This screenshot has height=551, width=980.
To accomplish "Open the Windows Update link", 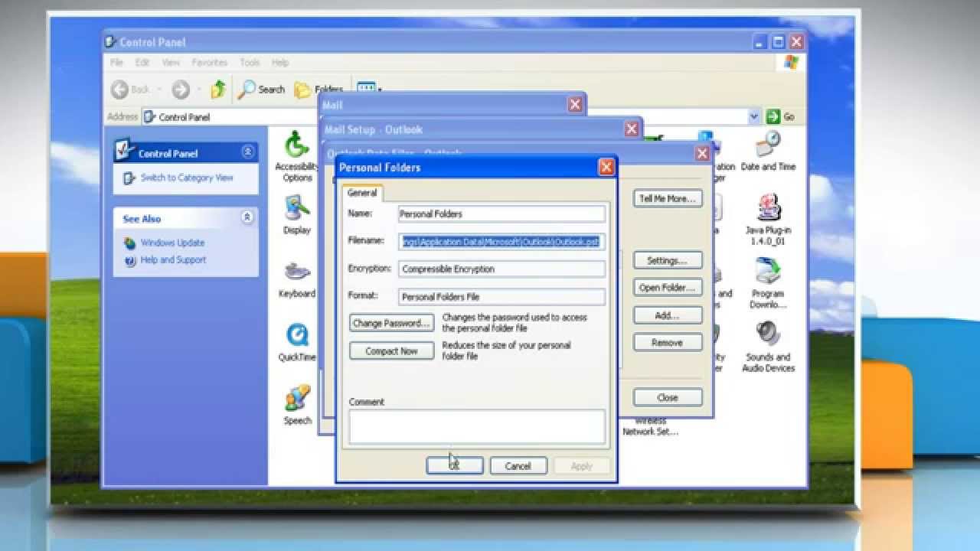I will [172, 243].
